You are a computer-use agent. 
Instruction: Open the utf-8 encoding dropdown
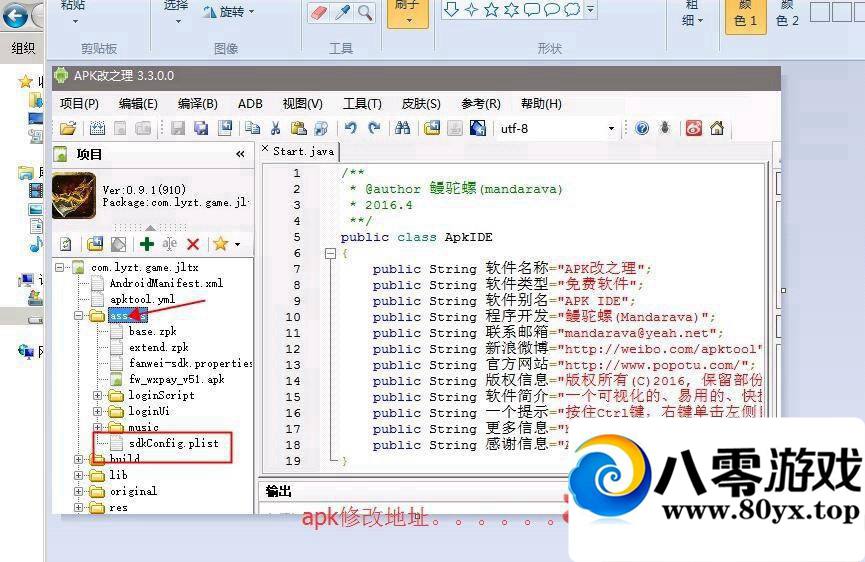point(611,129)
